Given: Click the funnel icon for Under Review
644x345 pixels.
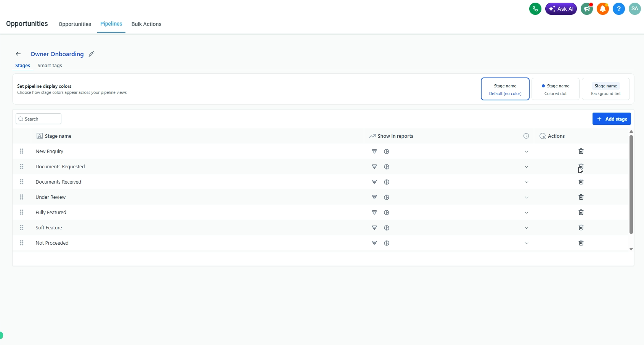Looking at the screenshot, I should click(374, 197).
